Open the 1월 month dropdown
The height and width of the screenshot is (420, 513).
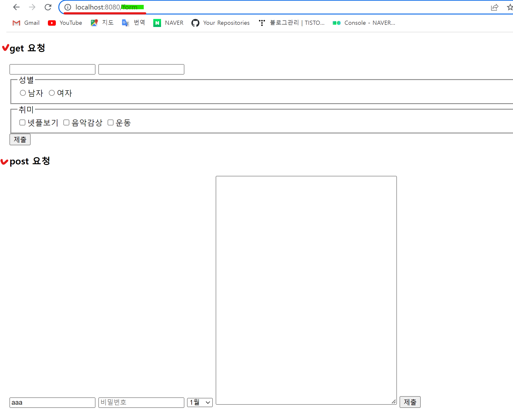200,403
